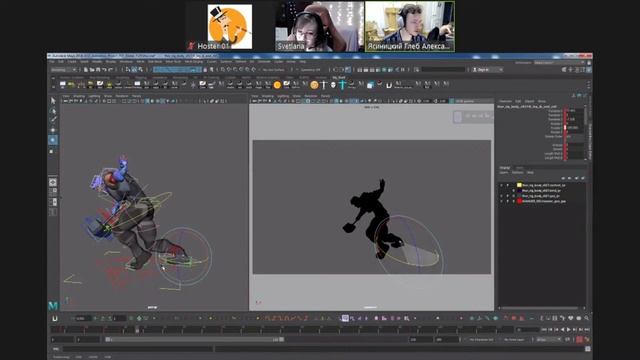Activate the Move tool in toolbox

(53, 130)
